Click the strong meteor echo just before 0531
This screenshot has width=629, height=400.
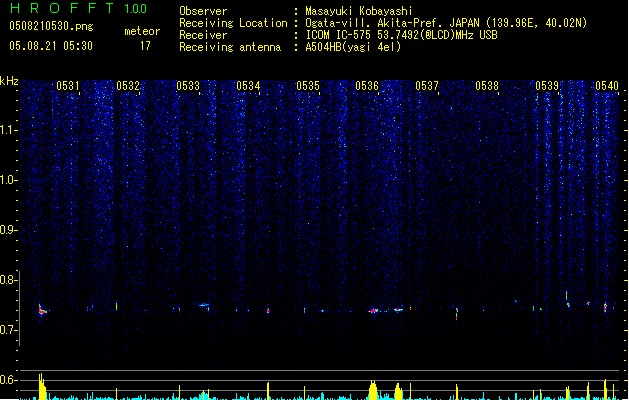coord(42,310)
